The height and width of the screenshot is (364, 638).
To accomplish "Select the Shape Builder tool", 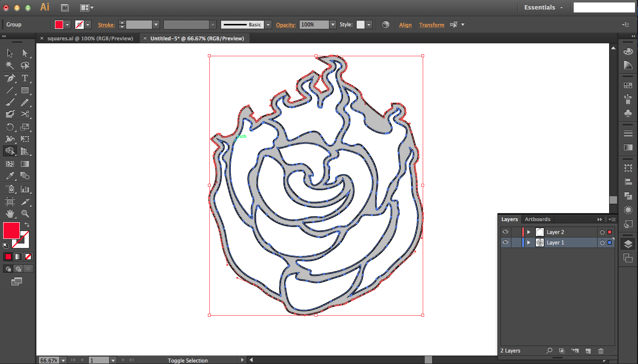I will point(10,151).
